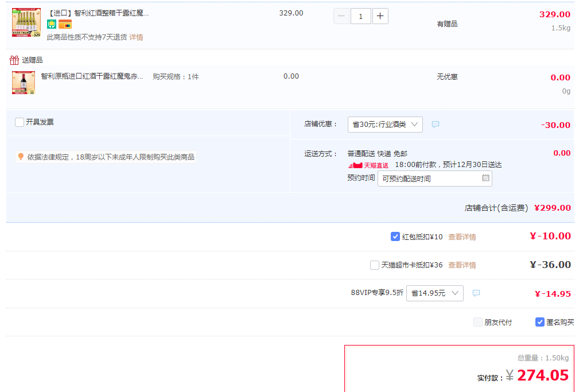Click the 无优惠 label in gift row
Viewport: 583px width, 392px height.
click(447, 77)
